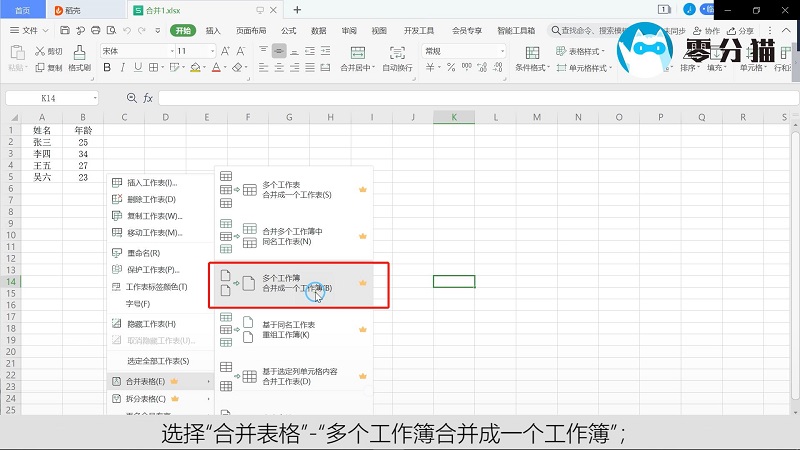
Task: Toggle center horizontal alignment
Action: click(279, 67)
